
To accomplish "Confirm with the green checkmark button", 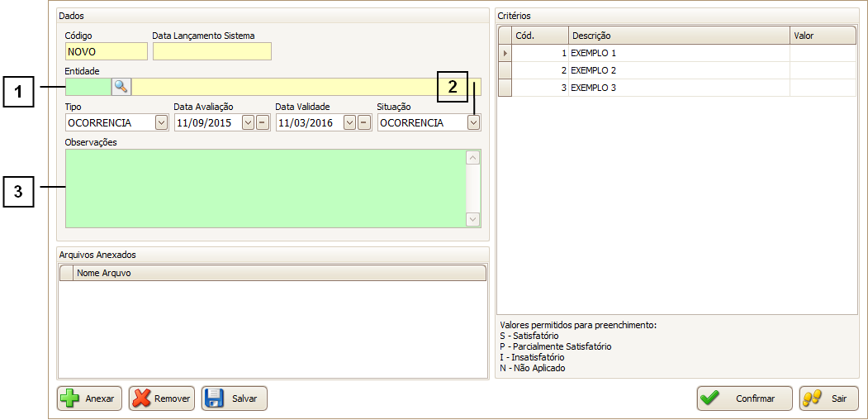I will point(744,399).
